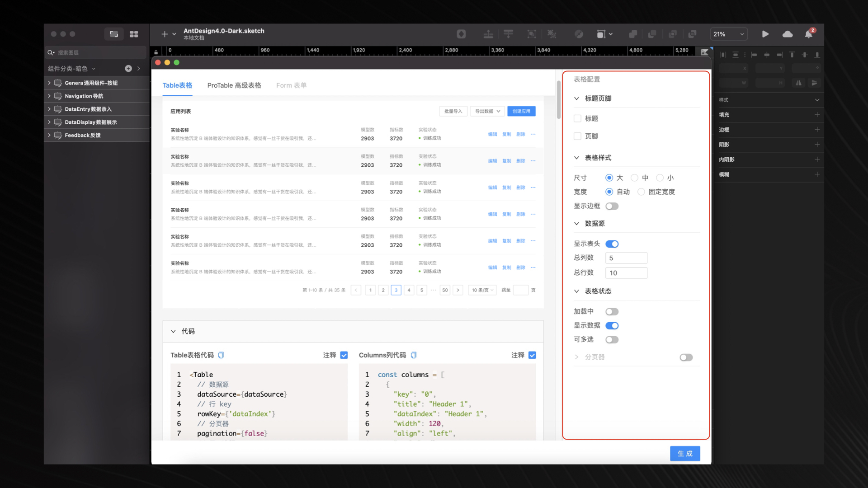868x488 pixels.
Task: Click the 创建应用 button
Action: [521, 111]
